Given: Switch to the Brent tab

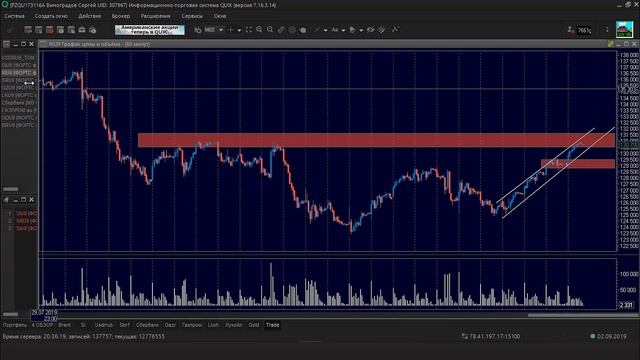Looking at the screenshot, I should click(x=64, y=325).
